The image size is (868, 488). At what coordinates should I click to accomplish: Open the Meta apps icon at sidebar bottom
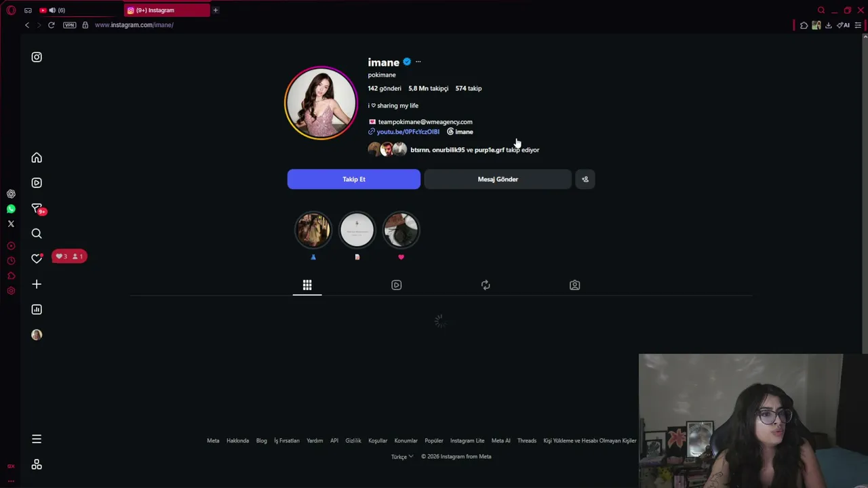coord(37,465)
